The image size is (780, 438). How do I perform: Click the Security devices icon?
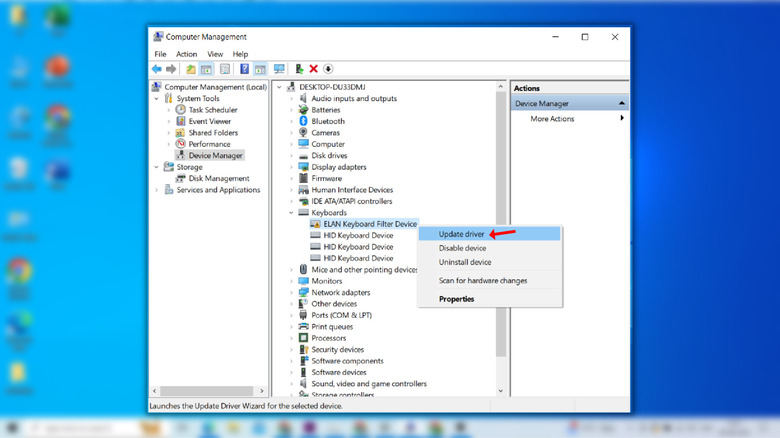(303, 349)
